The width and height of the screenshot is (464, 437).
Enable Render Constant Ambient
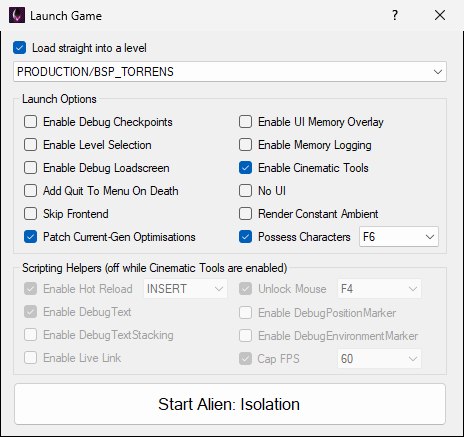pyautogui.click(x=245, y=214)
